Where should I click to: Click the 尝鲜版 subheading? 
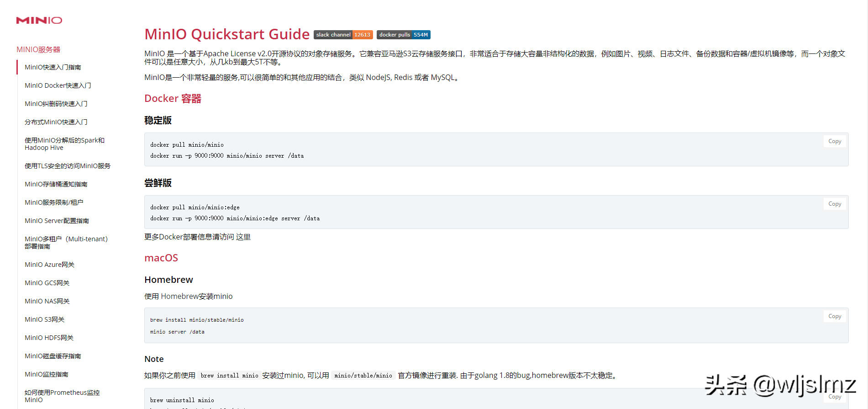click(158, 183)
